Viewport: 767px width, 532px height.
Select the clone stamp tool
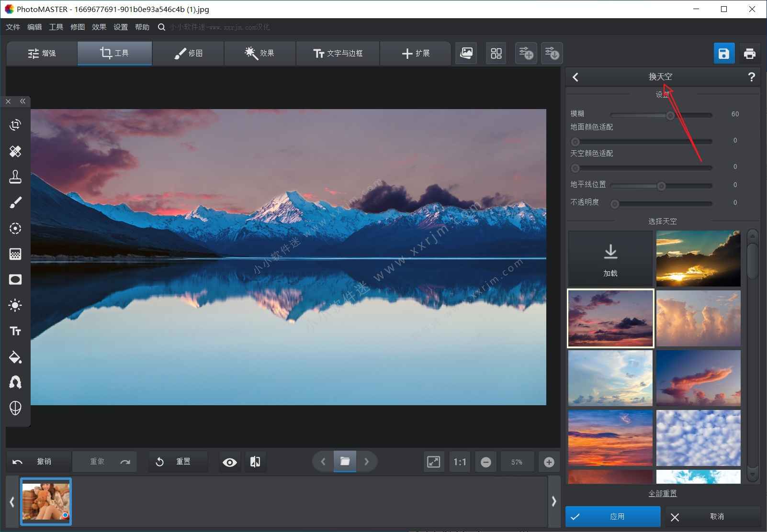point(15,177)
